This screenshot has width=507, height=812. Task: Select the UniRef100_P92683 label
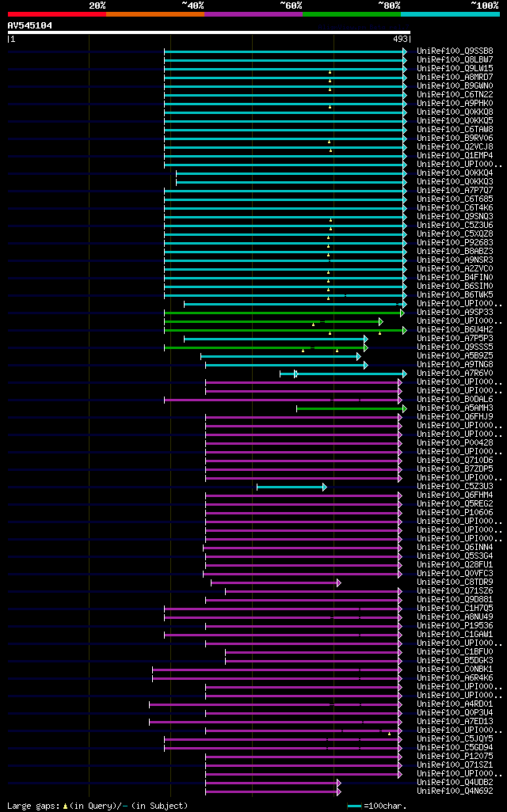(x=456, y=242)
